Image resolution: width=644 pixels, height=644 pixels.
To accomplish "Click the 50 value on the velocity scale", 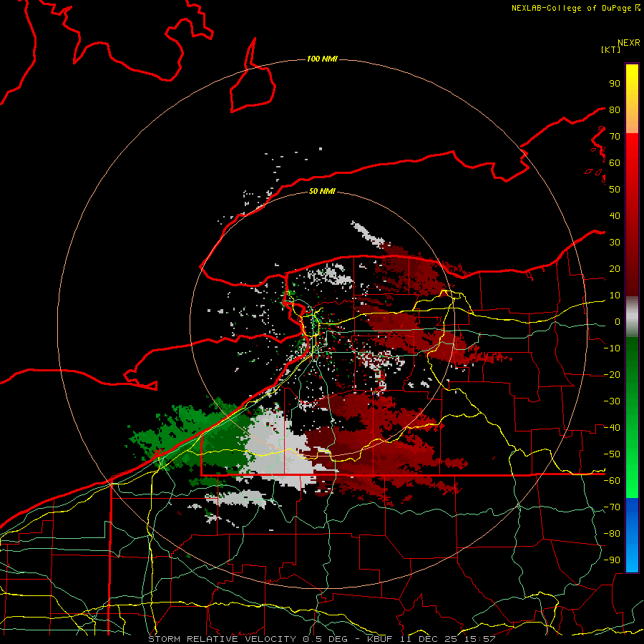I will [615, 190].
